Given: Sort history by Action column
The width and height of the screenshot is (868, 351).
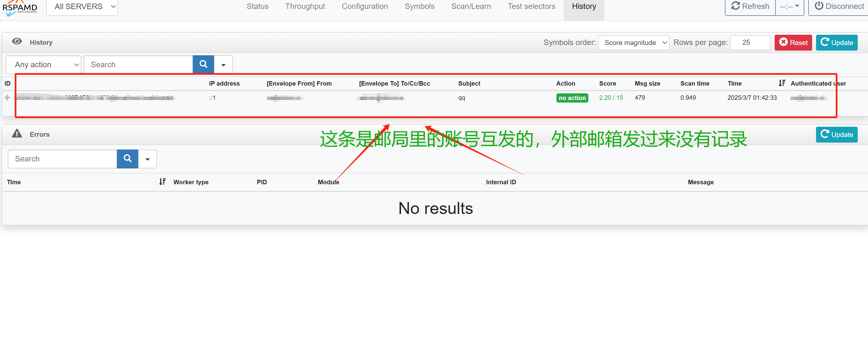Looking at the screenshot, I should pyautogui.click(x=565, y=84).
